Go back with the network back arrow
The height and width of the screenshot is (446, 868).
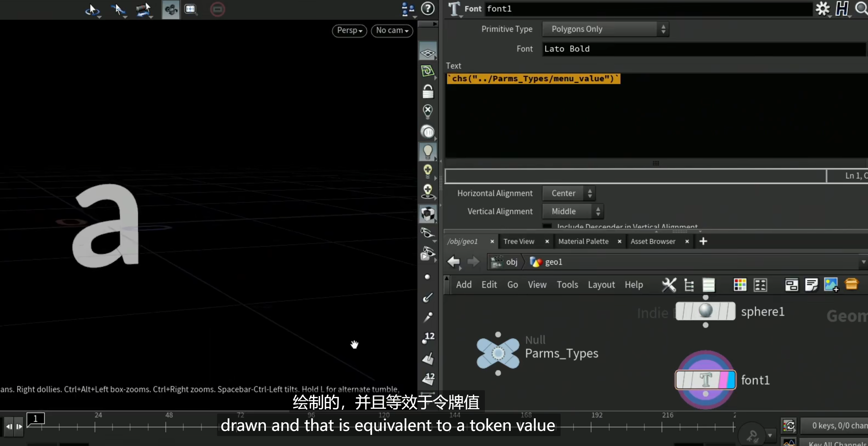(454, 262)
